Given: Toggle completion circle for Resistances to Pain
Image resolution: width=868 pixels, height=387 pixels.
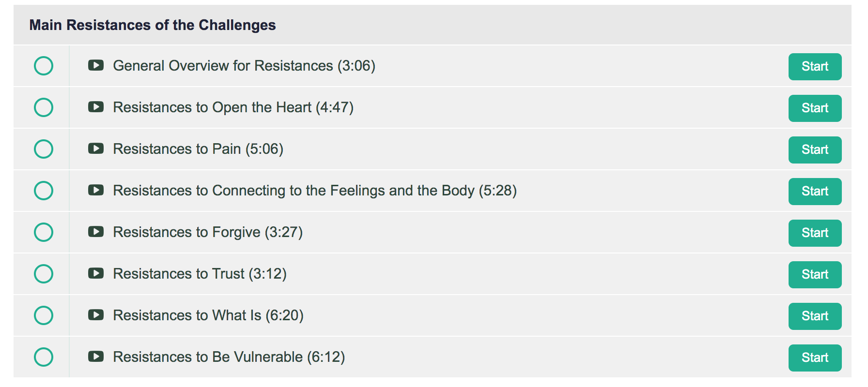Looking at the screenshot, I should 44,149.
